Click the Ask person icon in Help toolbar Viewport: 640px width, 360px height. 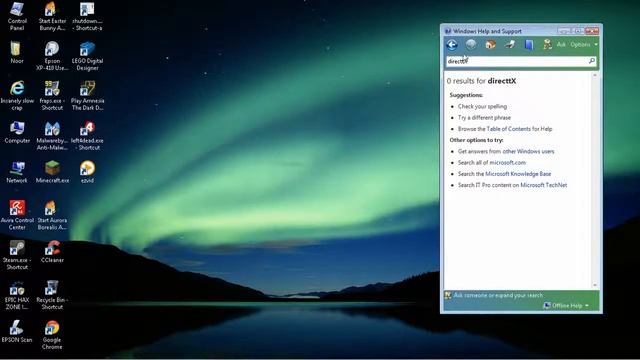547,44
